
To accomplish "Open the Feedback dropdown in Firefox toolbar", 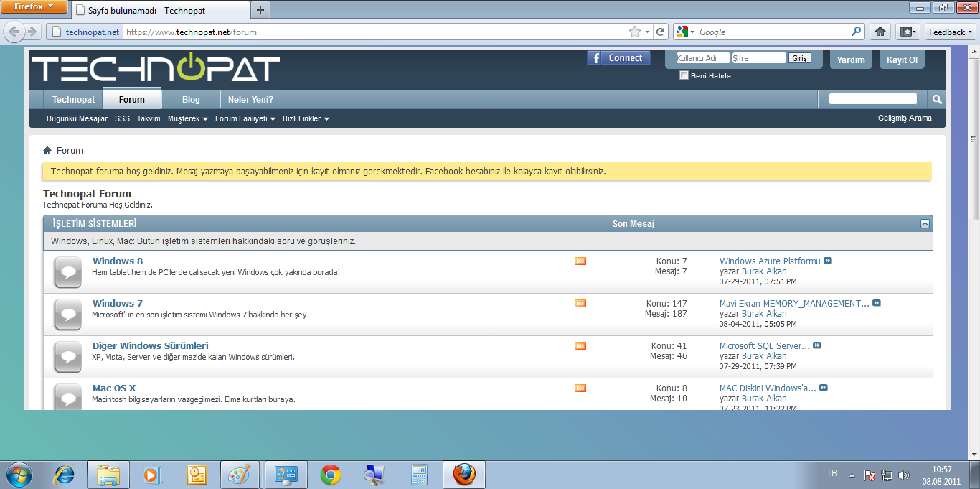I will [950, 32].
